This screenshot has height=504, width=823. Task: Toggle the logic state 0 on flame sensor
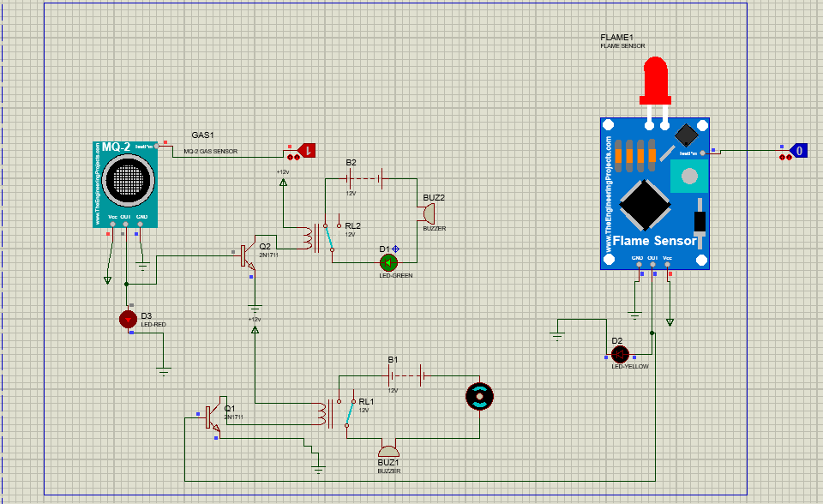(x=799, y=151)
